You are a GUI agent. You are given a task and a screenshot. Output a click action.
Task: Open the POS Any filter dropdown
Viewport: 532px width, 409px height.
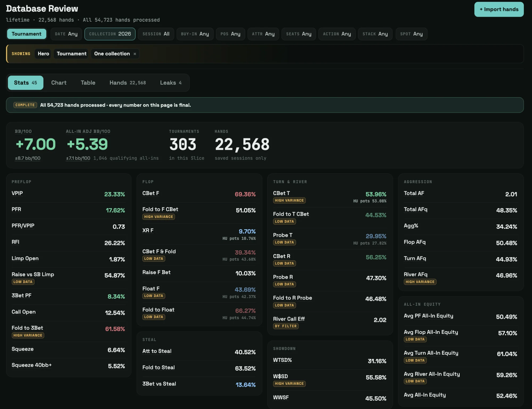click(230, 34)
